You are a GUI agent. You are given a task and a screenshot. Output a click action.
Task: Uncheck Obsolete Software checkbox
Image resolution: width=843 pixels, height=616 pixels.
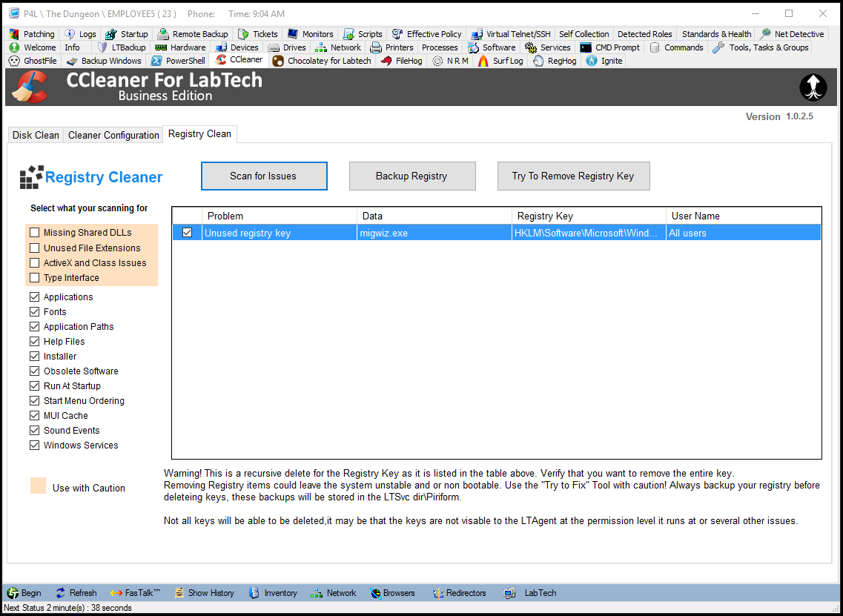[35, 371]
